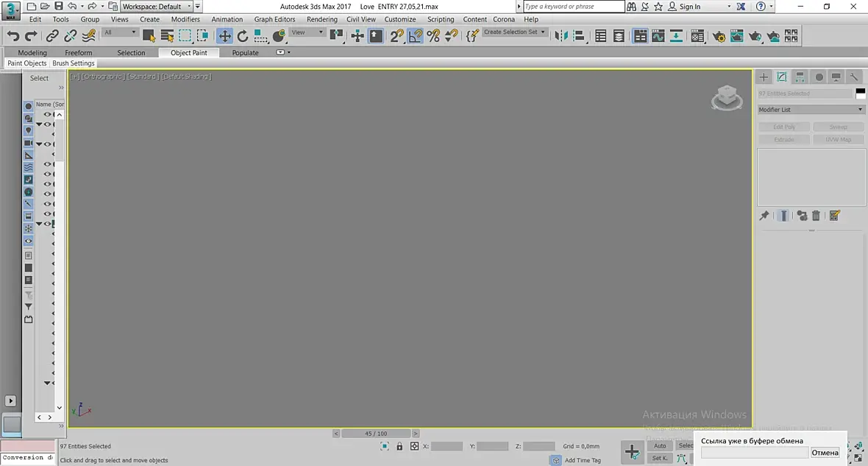Screen dimensions: 868x466
Task: Remove modifier with the trash icon
Action: [816, 216]
